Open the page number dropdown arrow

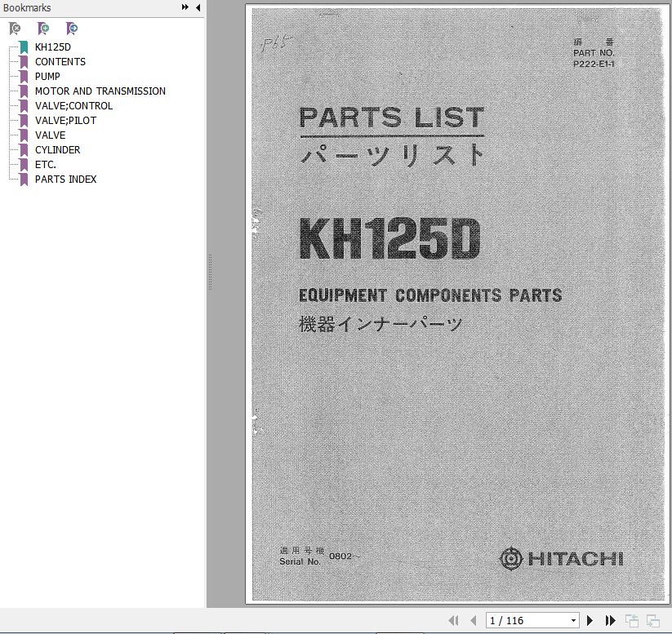pos(573,620)
